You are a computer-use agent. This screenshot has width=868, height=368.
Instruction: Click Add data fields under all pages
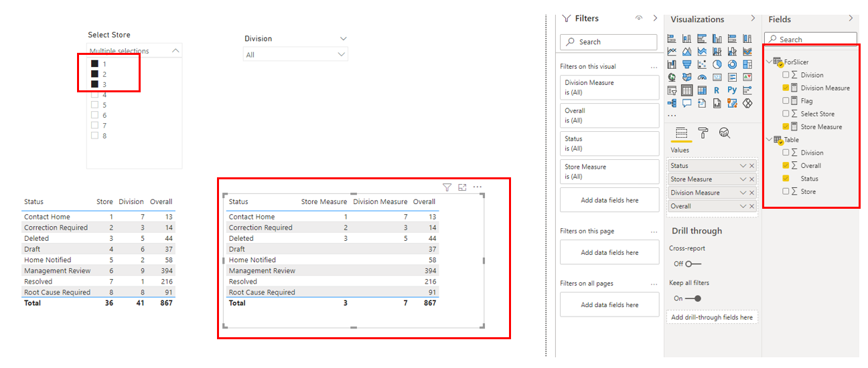[x=609, y=304]
